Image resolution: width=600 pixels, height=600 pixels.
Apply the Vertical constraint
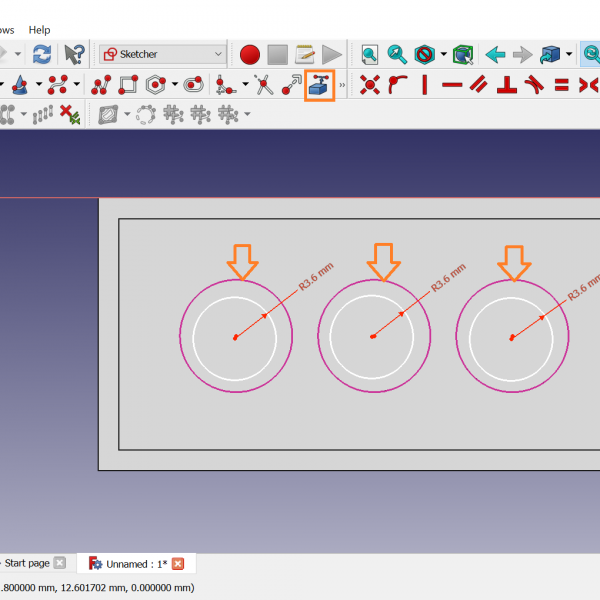point(425,85)
